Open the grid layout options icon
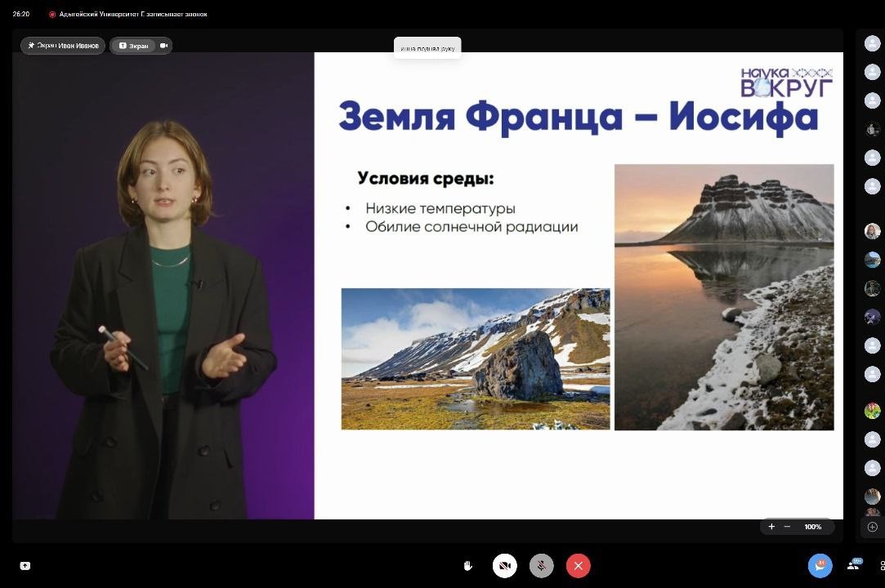885x588 pixels. [x=882, y=565]
